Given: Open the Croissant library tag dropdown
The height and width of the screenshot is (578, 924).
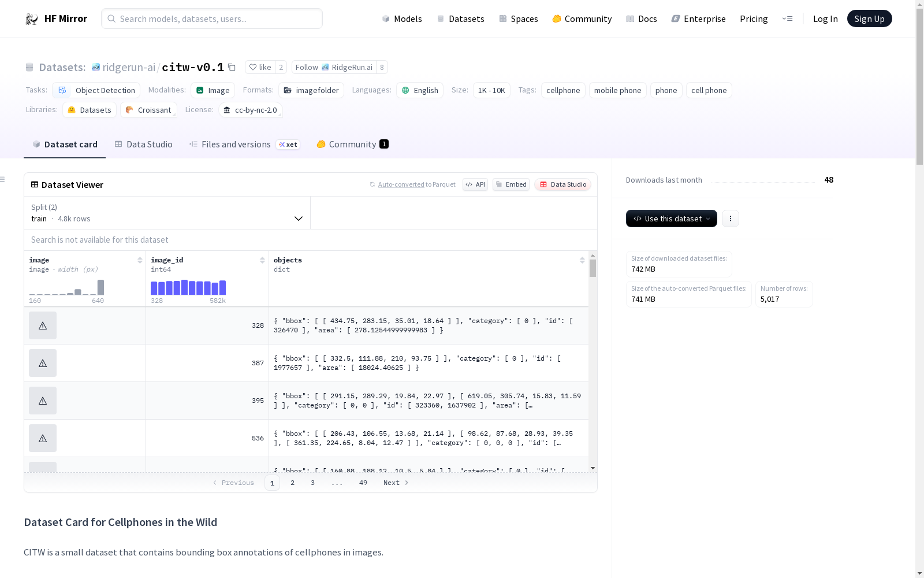Looking at the screenshot, I should 148,110.
